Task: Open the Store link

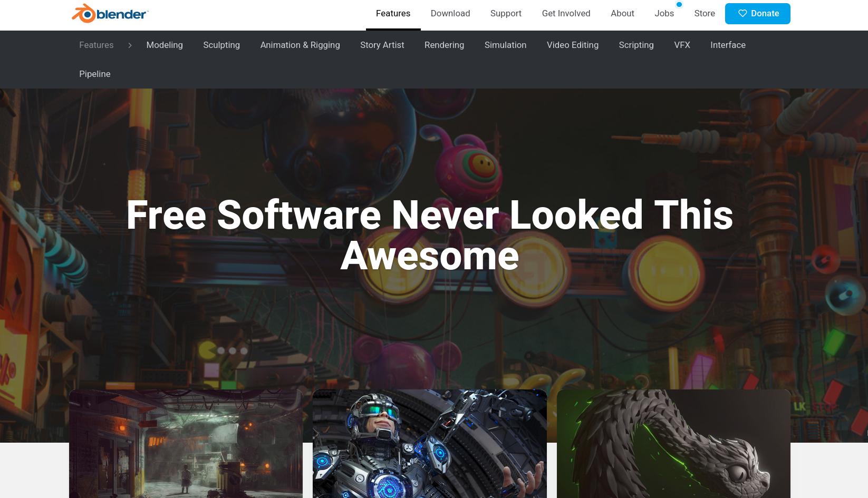Action: tap(705, 14)
